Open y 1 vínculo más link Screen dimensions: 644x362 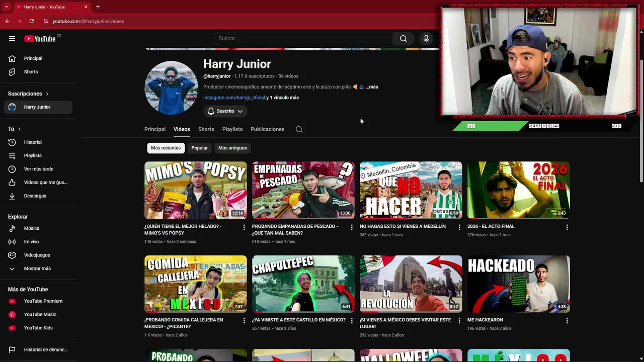click(x=283, y=98)
